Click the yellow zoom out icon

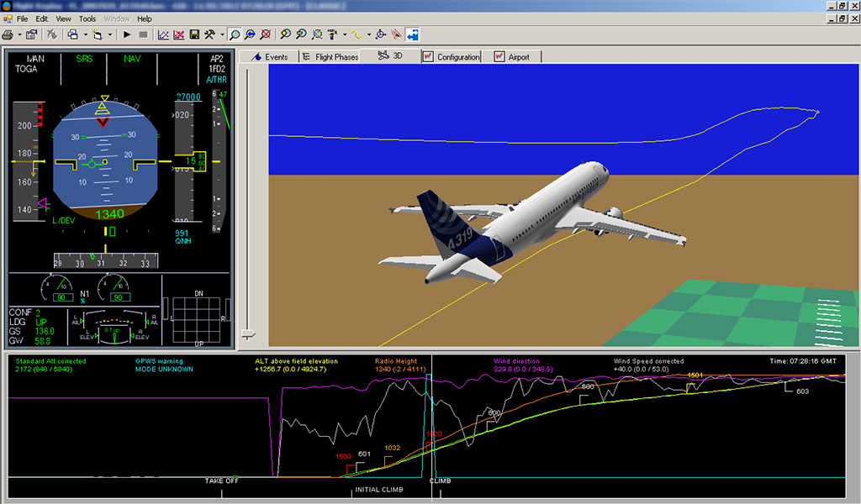[301, 35]
